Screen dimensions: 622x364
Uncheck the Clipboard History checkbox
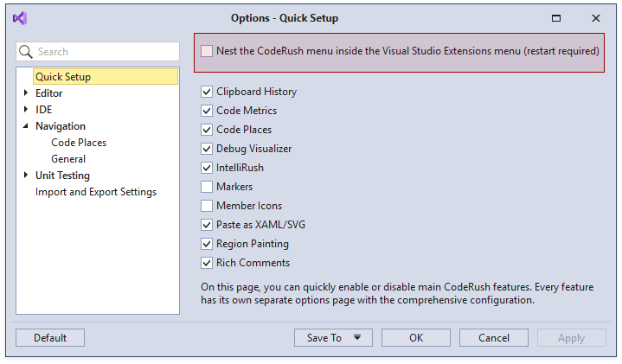(207, 92)
